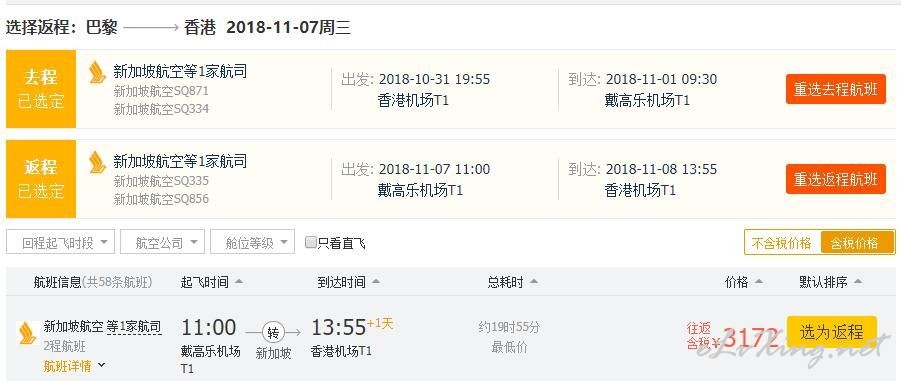Click 默认排序 default sort header

[830, 282]
